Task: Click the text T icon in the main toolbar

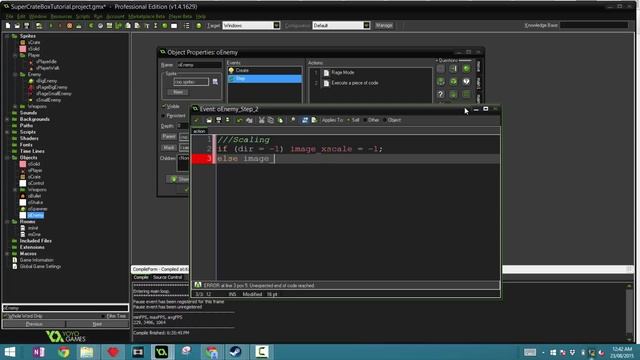Action: coord(147,26)
